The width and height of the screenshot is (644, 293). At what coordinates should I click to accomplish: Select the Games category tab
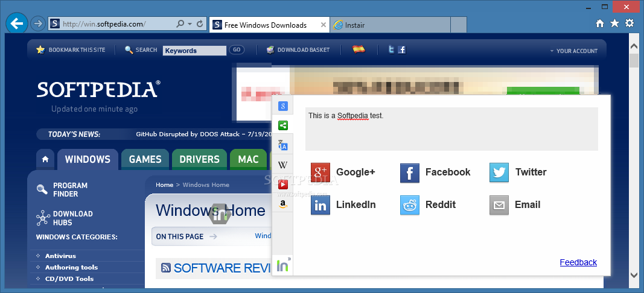click(x=145, y=159)
